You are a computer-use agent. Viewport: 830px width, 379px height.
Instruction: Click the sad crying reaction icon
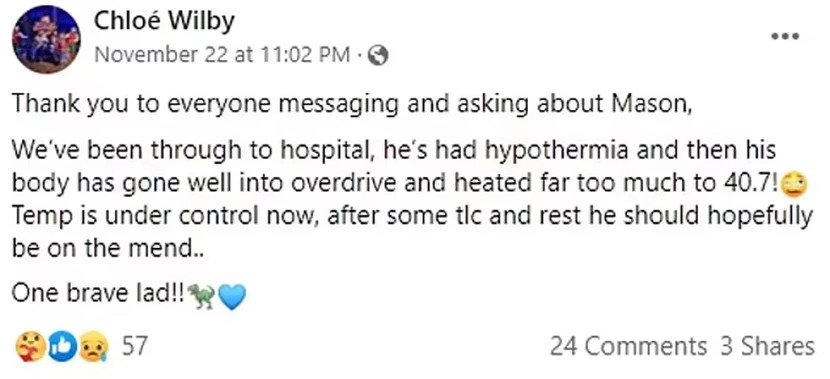coord(94,347)
